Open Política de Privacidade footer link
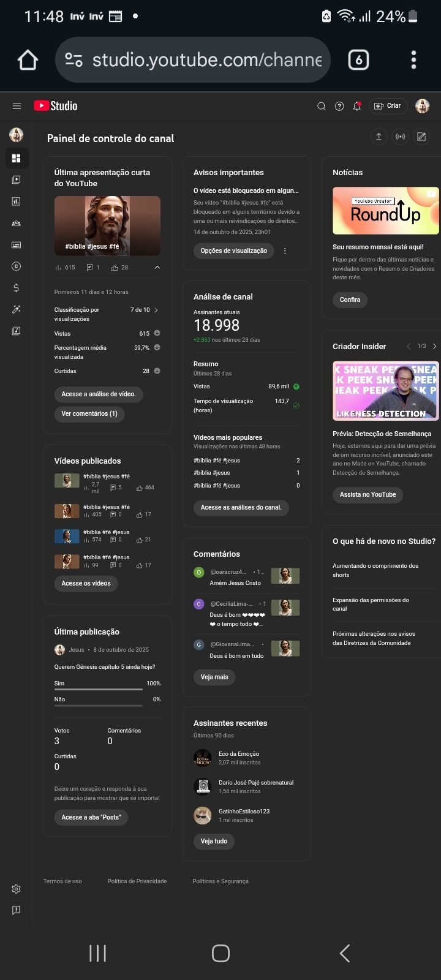The image size is (441, 980). (x=137, y=881)
